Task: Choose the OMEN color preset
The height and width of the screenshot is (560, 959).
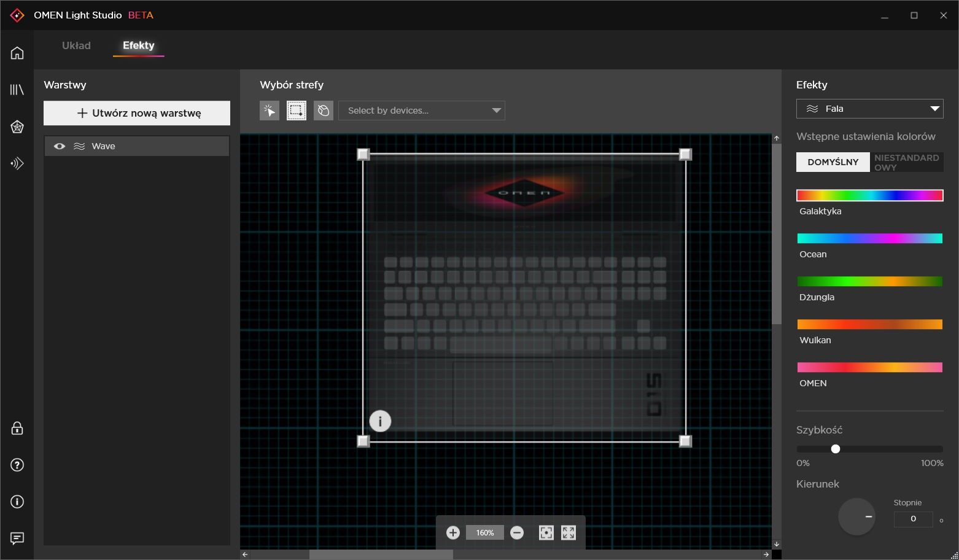Action: pos(870,367)
